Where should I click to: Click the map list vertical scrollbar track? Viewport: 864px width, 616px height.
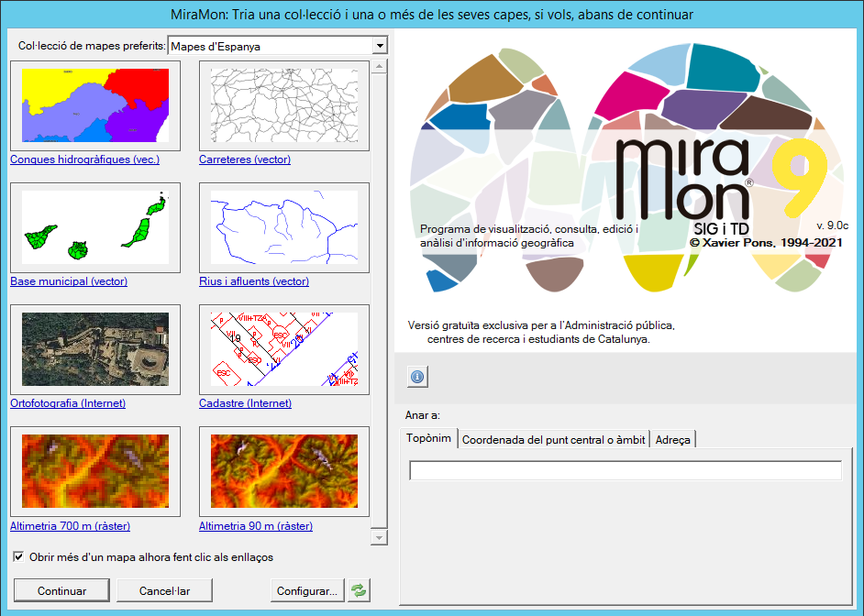pyautogui.click(x=379, y=302)
